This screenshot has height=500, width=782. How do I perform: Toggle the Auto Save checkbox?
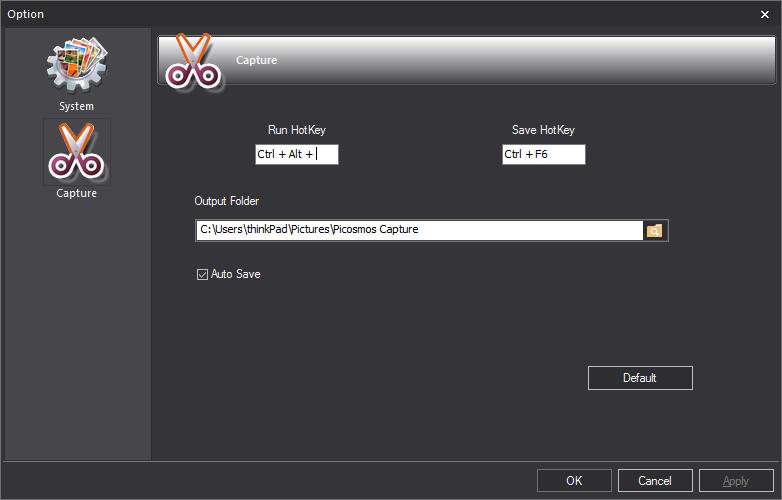203,274
